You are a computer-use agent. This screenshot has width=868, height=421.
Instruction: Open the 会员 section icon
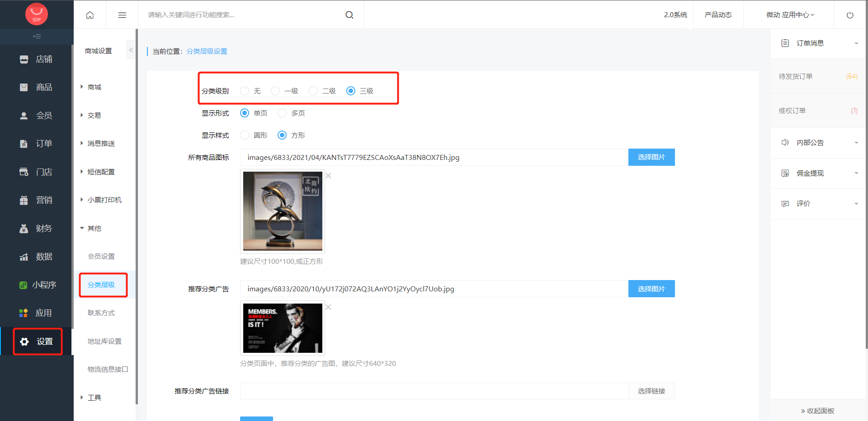tap(24, 116)
